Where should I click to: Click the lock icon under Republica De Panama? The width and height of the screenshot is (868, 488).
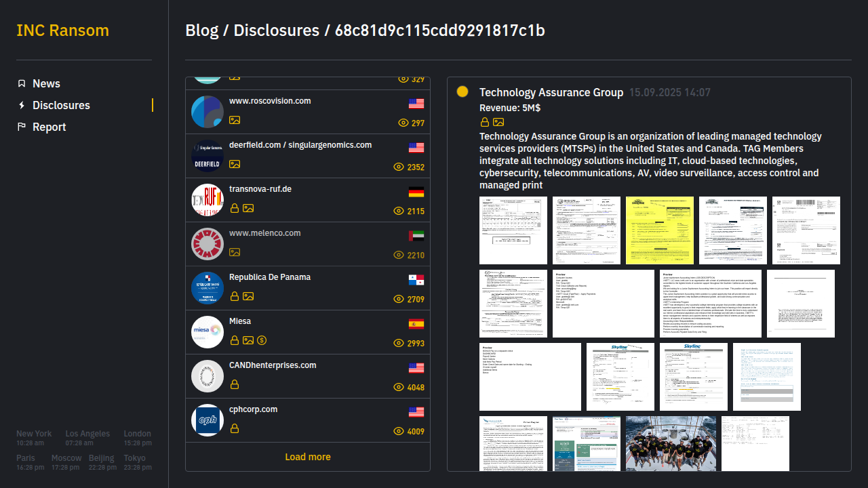(x=235, y=296)
